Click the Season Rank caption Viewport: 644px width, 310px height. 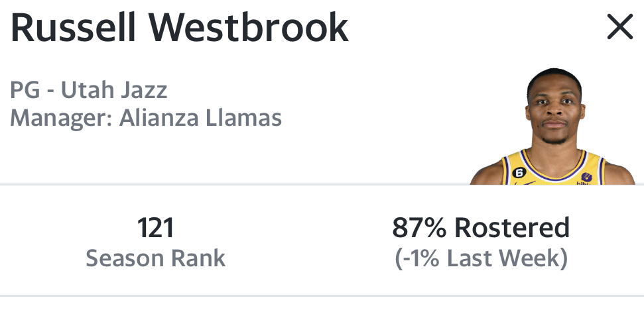click(x=155, y=258)
